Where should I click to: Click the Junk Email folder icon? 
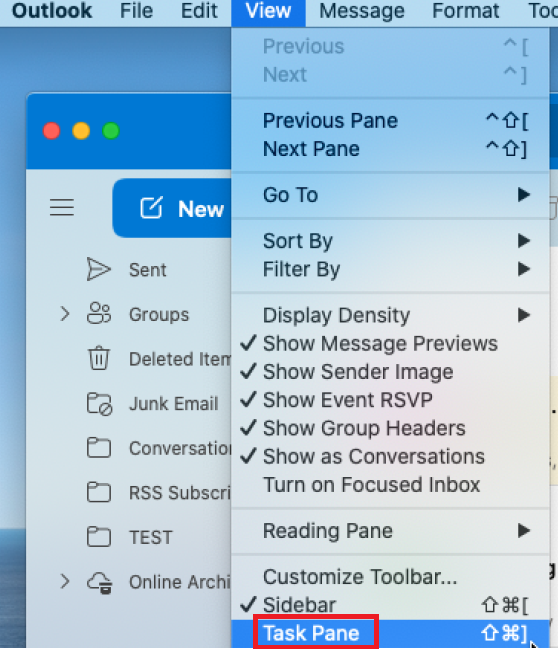[99, 404]
